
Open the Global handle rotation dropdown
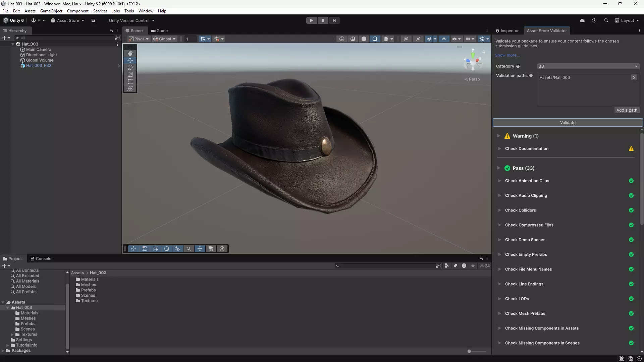pyautogui.click(x=164, y=39)
